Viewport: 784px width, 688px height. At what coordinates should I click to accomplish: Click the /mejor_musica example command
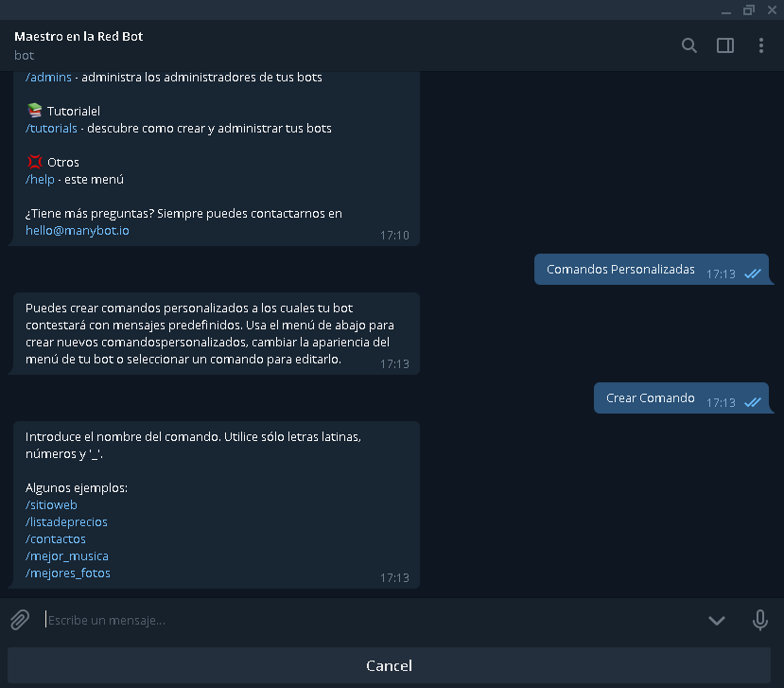[67, 556]
